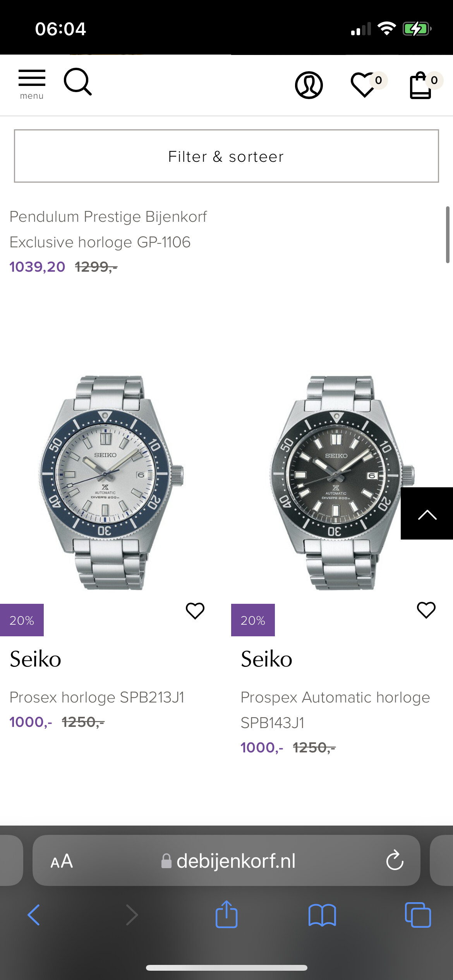The image size is (453, 980).
Task: Reload the debijenkorf.nl page
Action: point(395,860)
